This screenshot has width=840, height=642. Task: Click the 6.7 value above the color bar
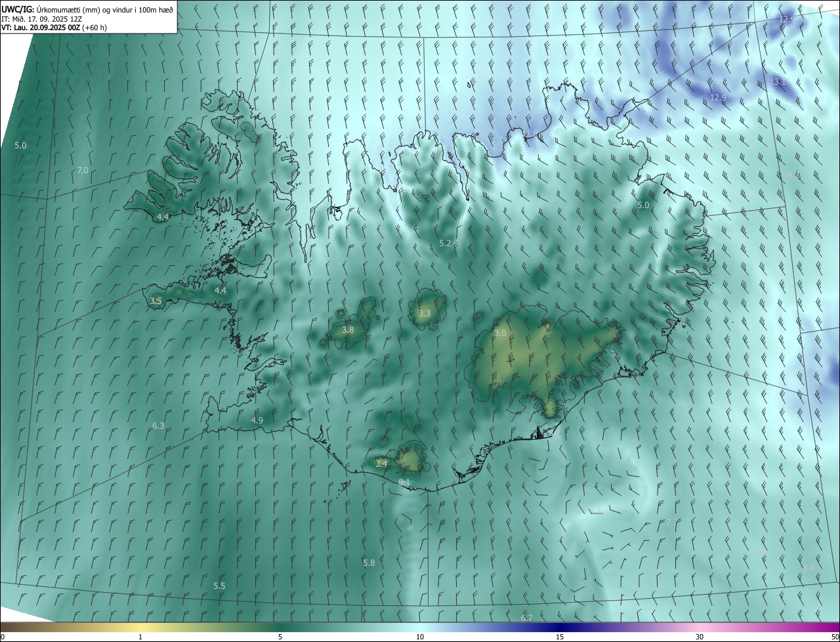click(527, 618)
